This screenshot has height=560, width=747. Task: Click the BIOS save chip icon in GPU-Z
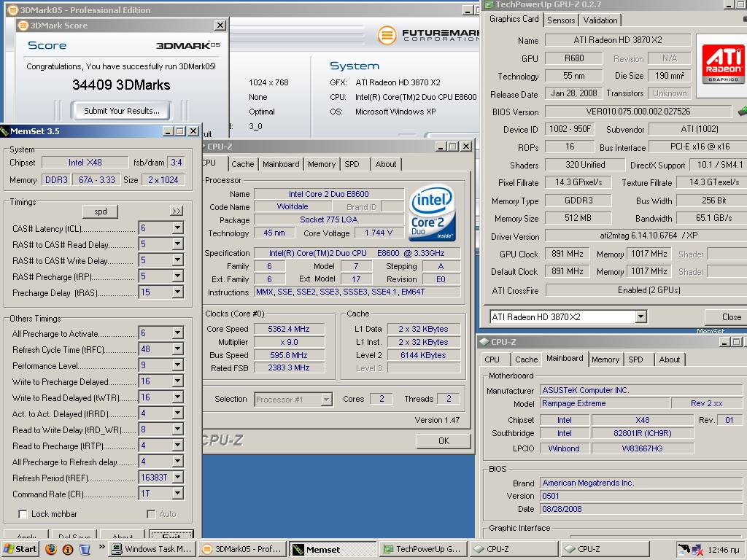pyautogui.click(x=742, y=112)
